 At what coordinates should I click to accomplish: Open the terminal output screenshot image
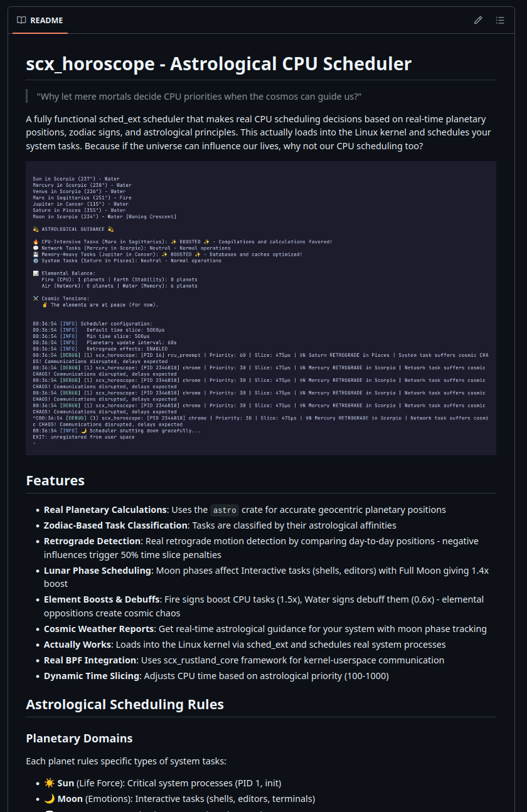pos(260,308)
